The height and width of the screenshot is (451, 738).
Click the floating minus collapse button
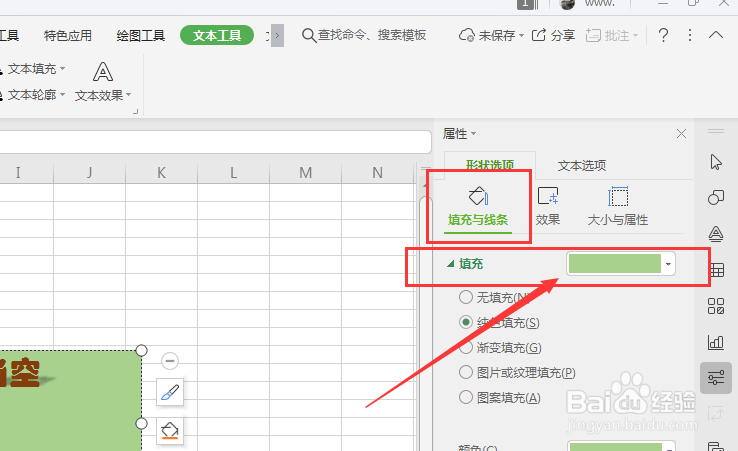(x=170, y=361)
